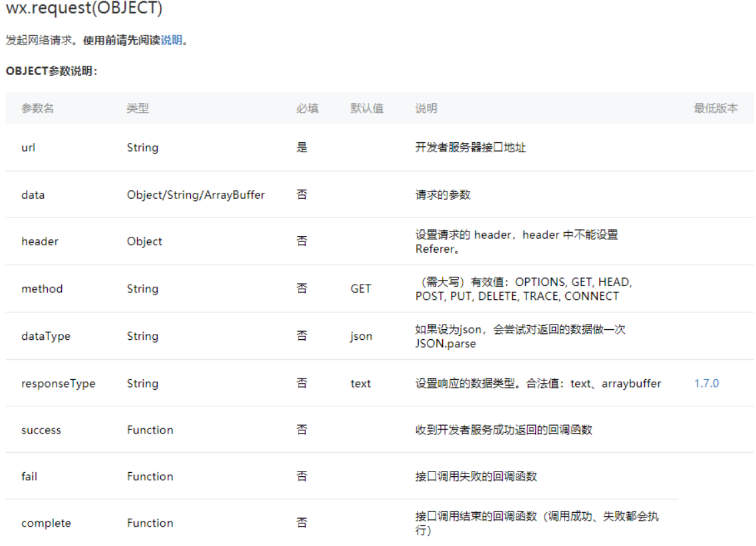Image resolution: width=756 pixels, height=546 pixels.
Task: Select the text default value
Action: click(x=360, y=384)
